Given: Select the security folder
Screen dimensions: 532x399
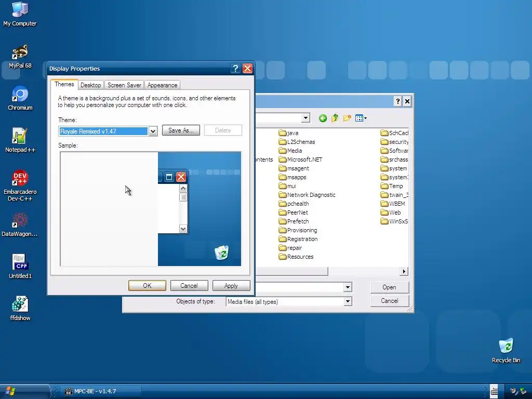Looking at the screenshot, I should click(394, 142).
